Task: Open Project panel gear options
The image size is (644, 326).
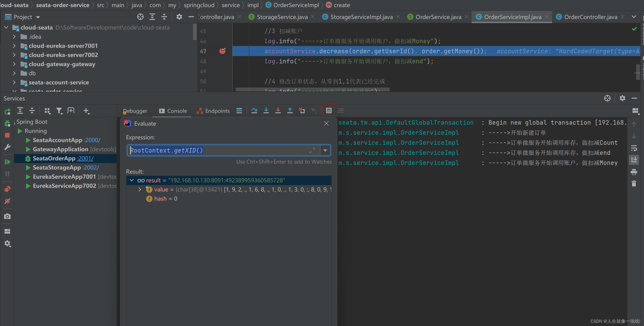Action: [179, 17]
